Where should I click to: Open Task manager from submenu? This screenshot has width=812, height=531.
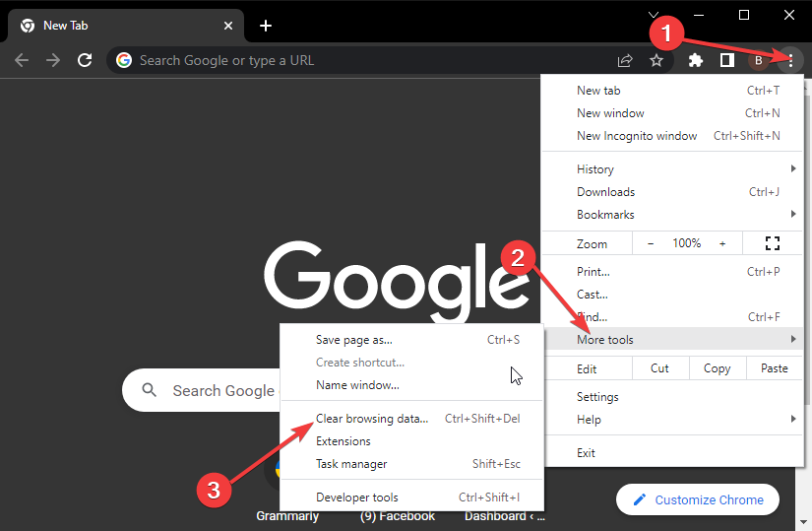411,464
